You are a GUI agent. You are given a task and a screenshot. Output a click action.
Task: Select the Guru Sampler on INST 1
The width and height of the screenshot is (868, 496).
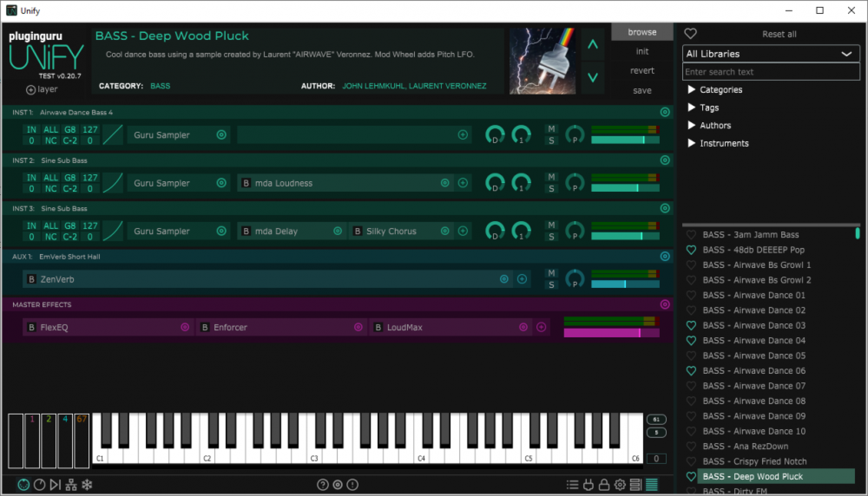click(162, 135)
